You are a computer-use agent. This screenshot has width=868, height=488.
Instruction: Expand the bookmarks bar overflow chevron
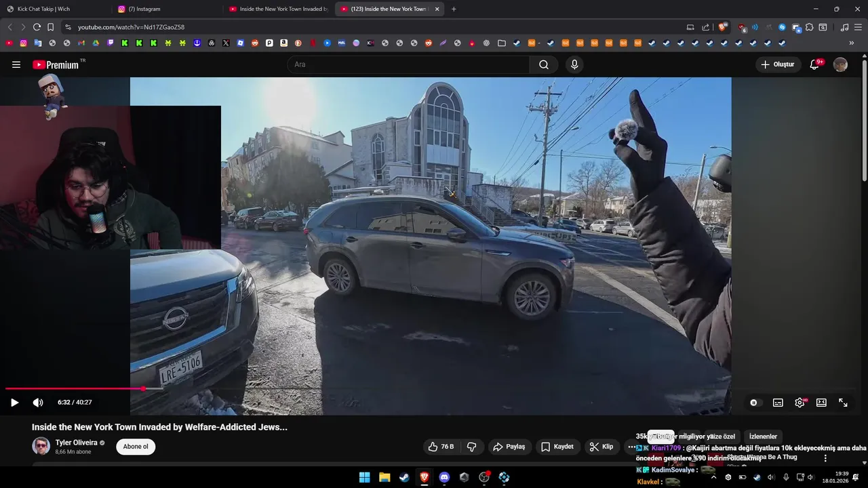pyautogui.click(x=852, y=43)
